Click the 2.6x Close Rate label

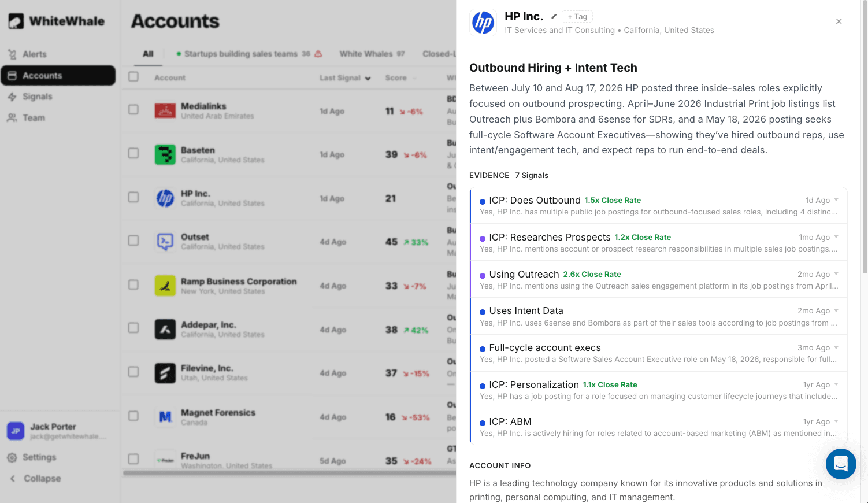592,275
